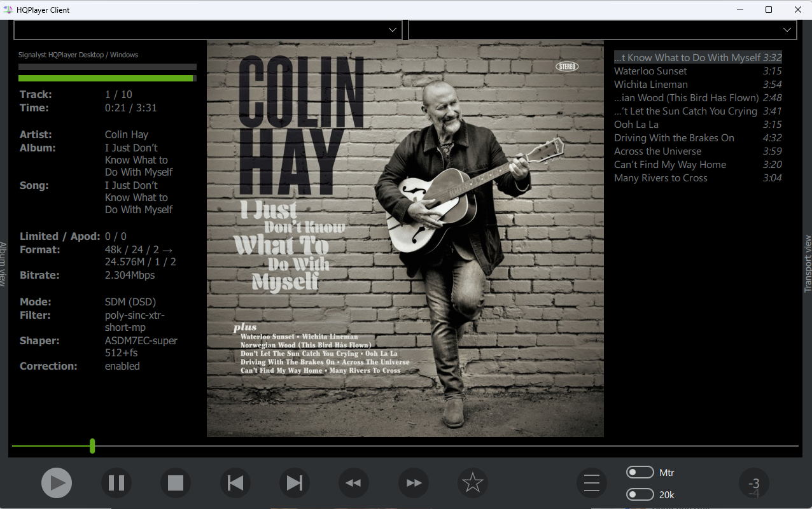Rewind the current song
The image size is (812, 509).
(x=354, y=484)
